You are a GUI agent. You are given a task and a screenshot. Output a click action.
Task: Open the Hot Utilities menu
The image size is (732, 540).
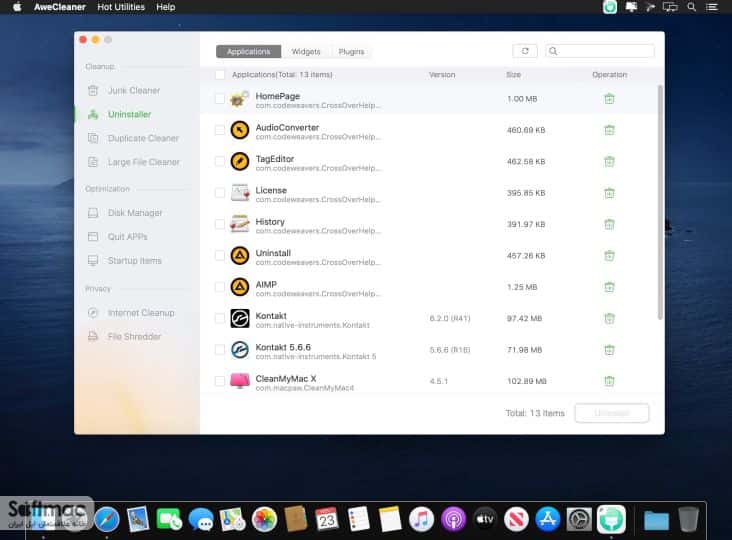121,7
